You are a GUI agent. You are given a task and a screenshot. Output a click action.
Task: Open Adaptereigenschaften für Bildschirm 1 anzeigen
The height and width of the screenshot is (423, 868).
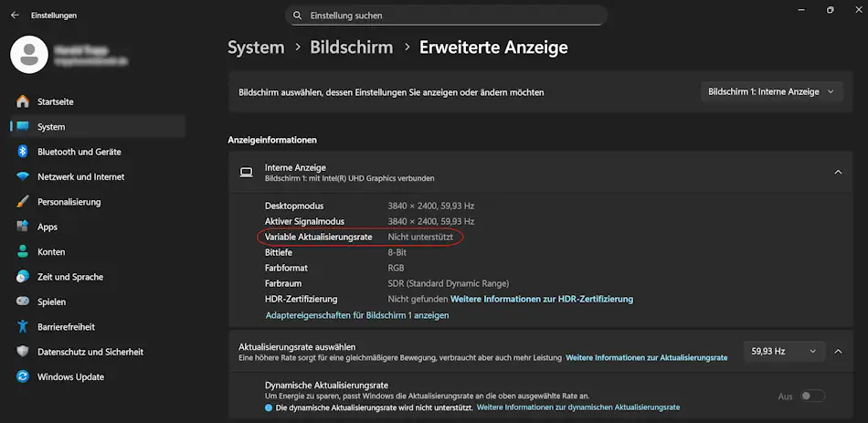pyautogui.click(x=356, y=315)
